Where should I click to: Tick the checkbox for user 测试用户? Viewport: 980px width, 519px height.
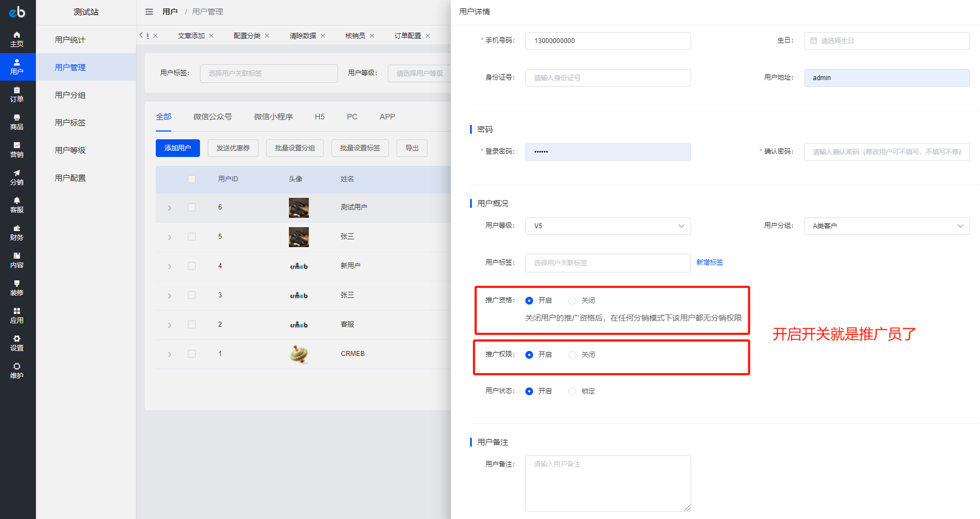coord(192,207)
